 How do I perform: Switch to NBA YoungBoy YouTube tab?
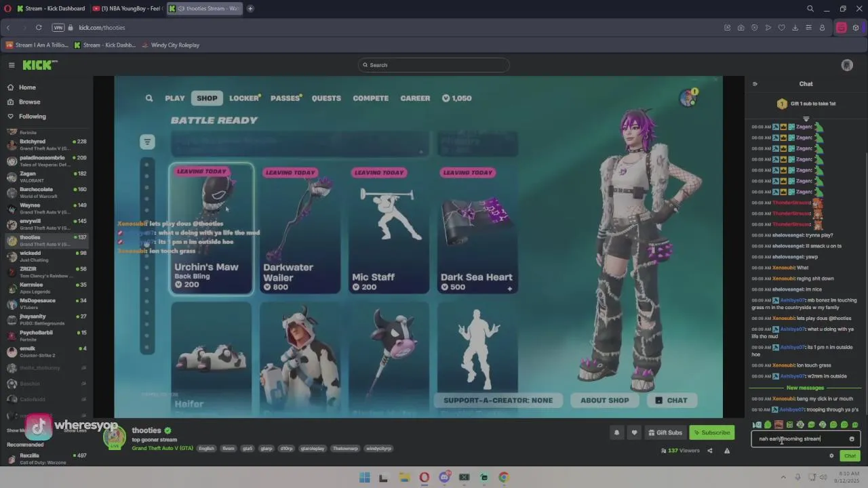coord(127,9)
